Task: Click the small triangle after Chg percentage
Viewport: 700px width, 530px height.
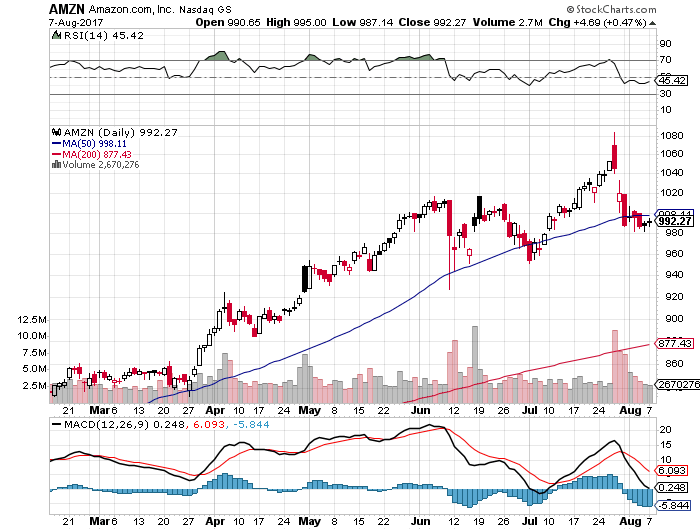Action: 652,23
